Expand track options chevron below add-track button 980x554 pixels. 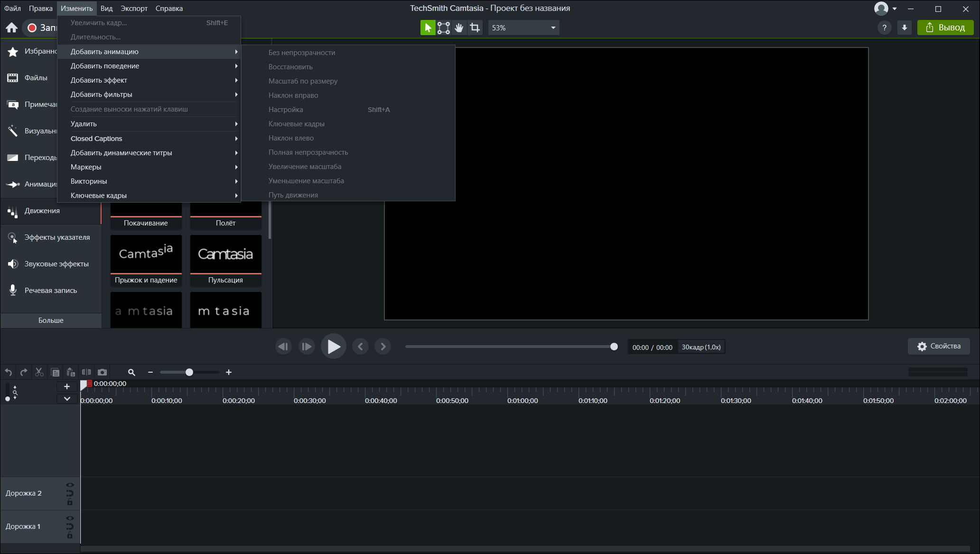tap(67, 399)
